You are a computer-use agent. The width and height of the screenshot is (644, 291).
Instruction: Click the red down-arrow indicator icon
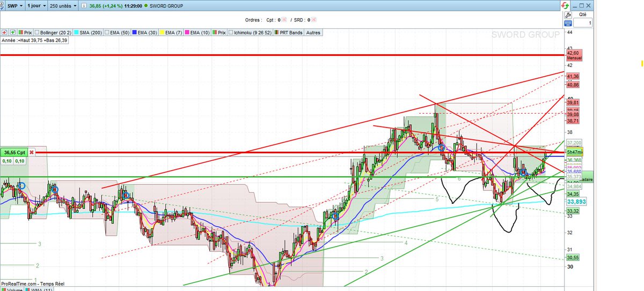(x=5, y=32)
